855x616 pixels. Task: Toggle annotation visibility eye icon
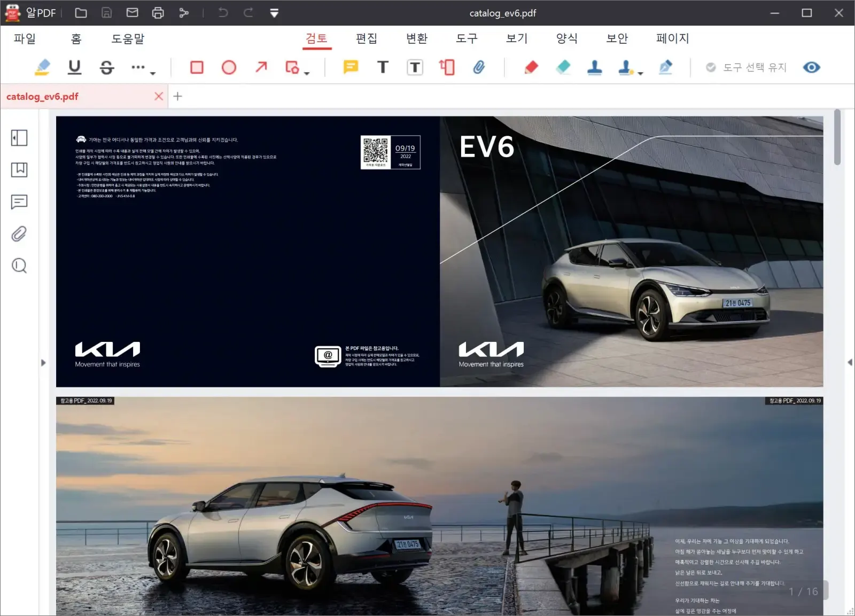[x=811, y=67]
